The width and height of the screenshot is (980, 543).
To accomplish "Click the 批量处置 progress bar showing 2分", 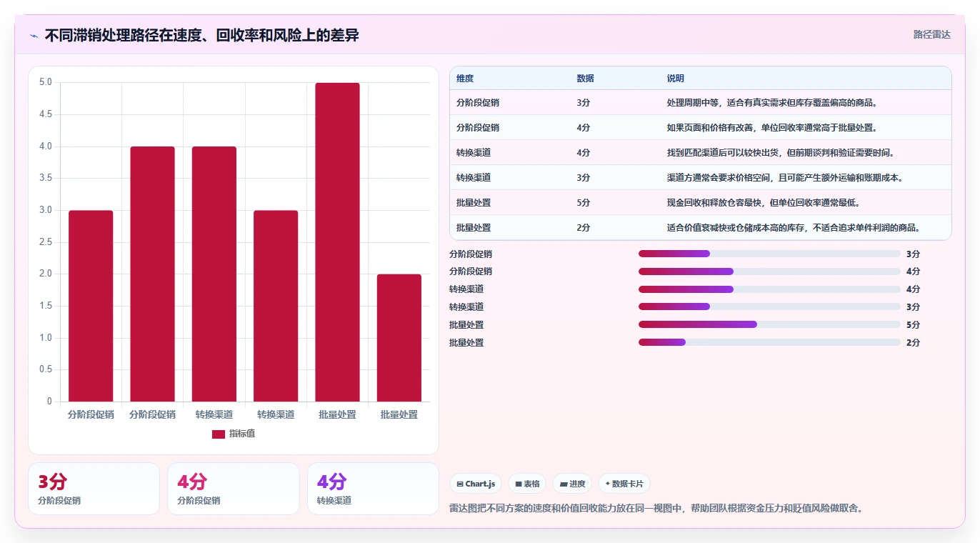I will pos(769,342).
